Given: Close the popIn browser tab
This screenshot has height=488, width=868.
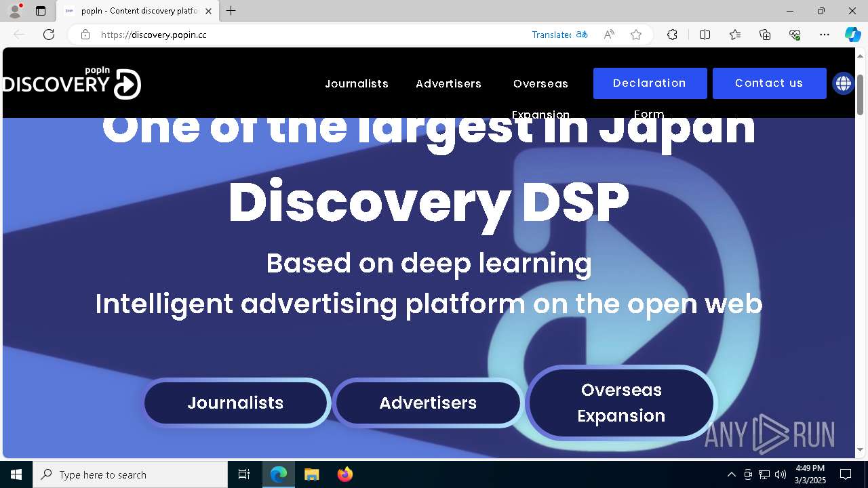Looking at the screenshot, I should (208, 11).
